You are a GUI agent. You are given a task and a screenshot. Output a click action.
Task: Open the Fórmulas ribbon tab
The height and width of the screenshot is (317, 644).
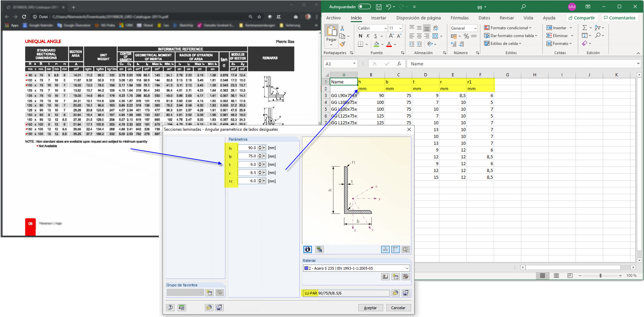(459, 18)
